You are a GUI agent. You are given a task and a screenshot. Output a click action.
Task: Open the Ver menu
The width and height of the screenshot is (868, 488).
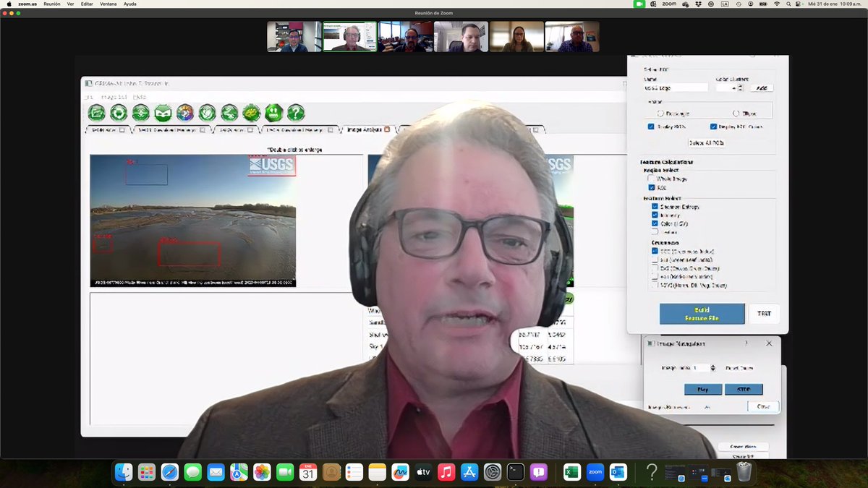[70, 4]
